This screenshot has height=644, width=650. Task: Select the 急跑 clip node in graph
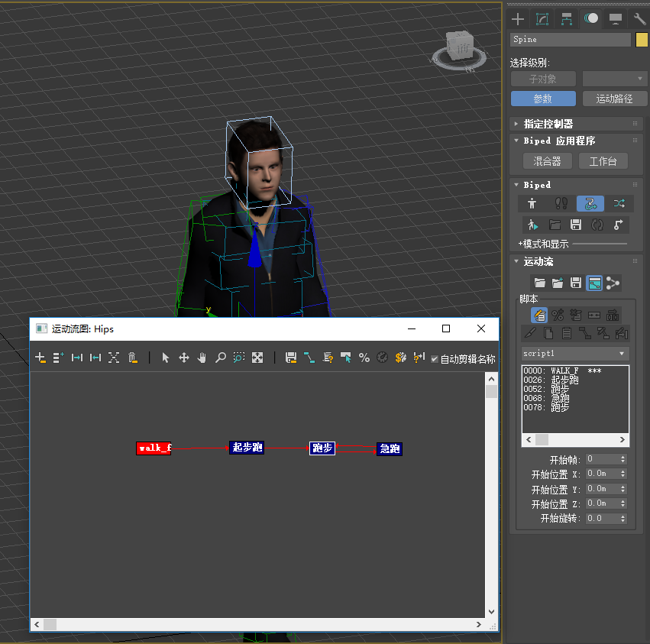coord(390,448)
